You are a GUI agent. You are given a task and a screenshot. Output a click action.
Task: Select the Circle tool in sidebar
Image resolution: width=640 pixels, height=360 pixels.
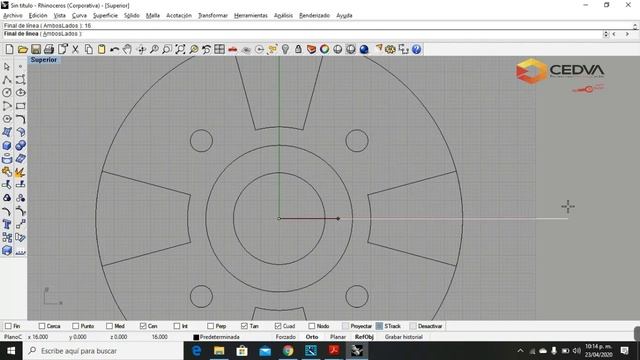click(x=7, y=93)
